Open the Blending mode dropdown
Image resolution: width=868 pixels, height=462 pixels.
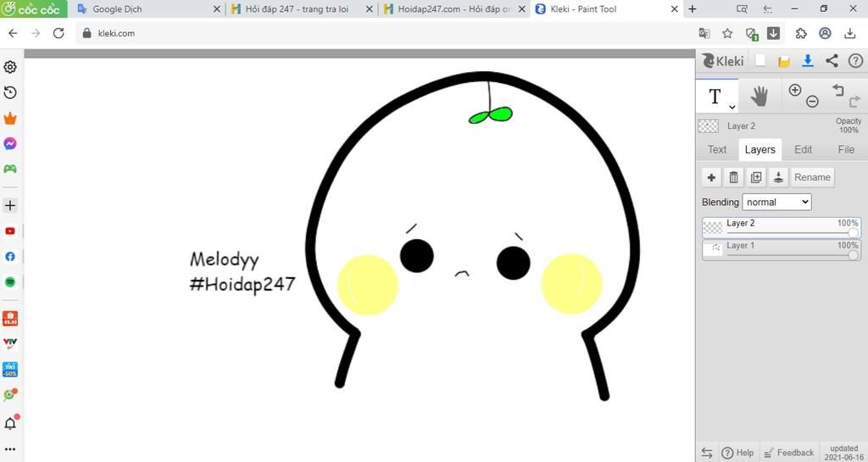click(x=776, y=202)
